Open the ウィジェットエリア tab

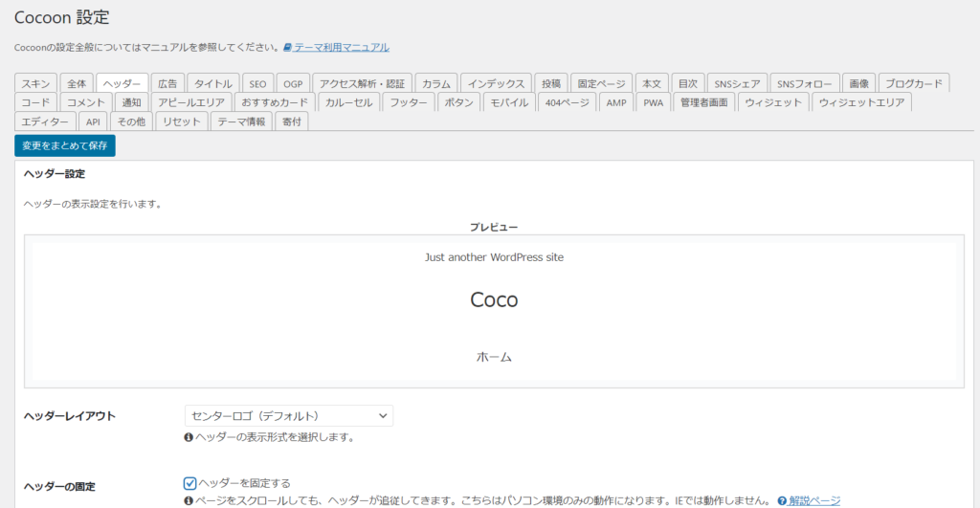[863, 102]
